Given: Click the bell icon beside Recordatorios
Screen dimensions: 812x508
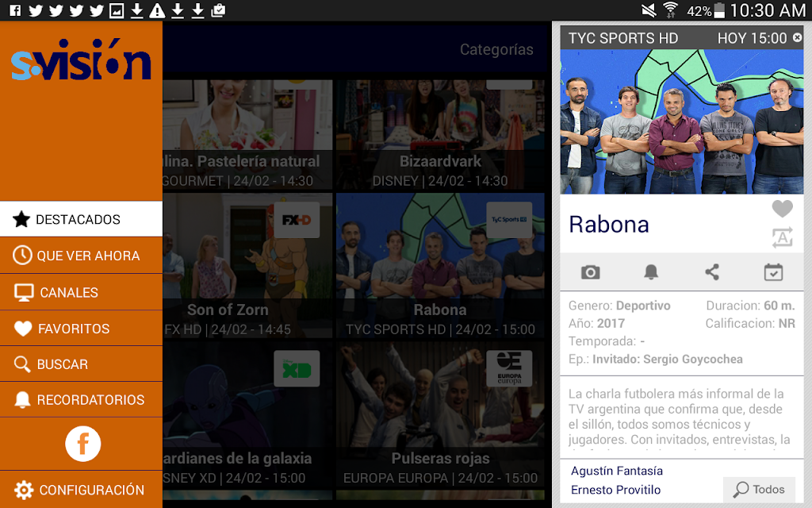Looking at the screenshot, I should pos(22,400).
